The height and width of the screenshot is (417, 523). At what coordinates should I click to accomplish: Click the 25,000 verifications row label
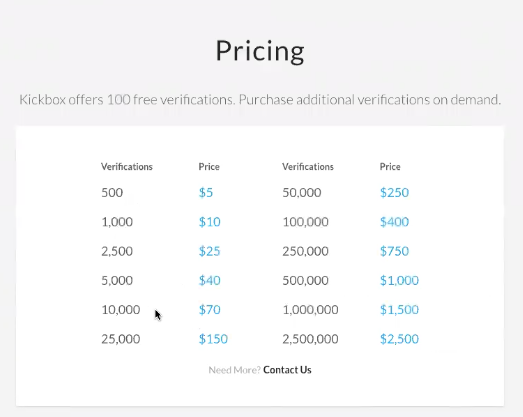(x=121, y=339)
